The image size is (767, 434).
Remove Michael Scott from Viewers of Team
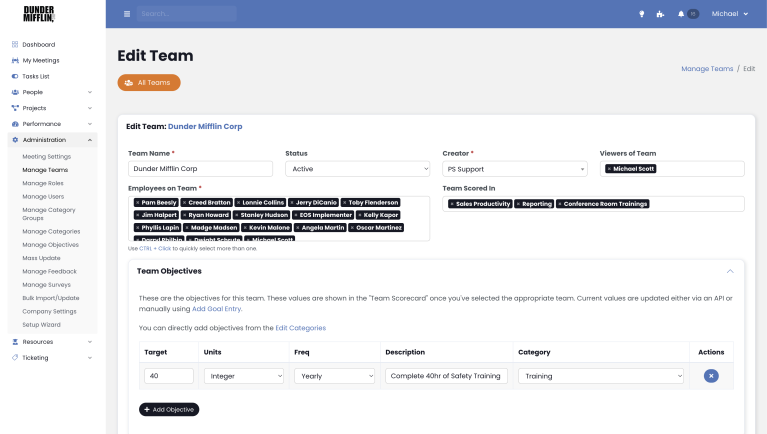[x=609, y=169]
